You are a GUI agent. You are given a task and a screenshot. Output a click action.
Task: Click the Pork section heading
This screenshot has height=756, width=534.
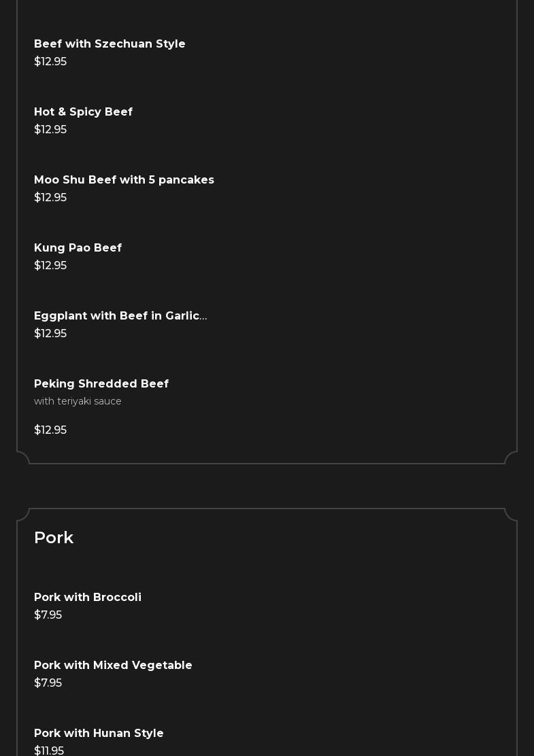(54, 537)
